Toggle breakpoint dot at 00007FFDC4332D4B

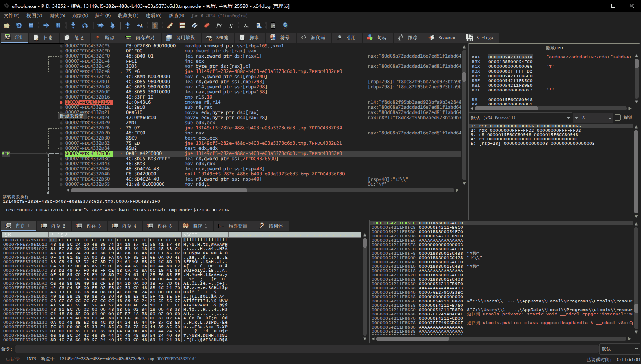(61, 174)
